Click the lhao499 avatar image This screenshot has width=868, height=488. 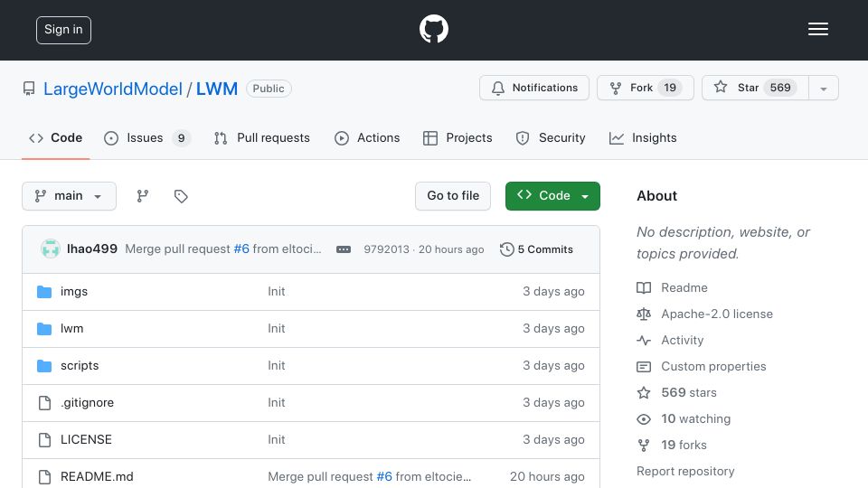point(51,249)
